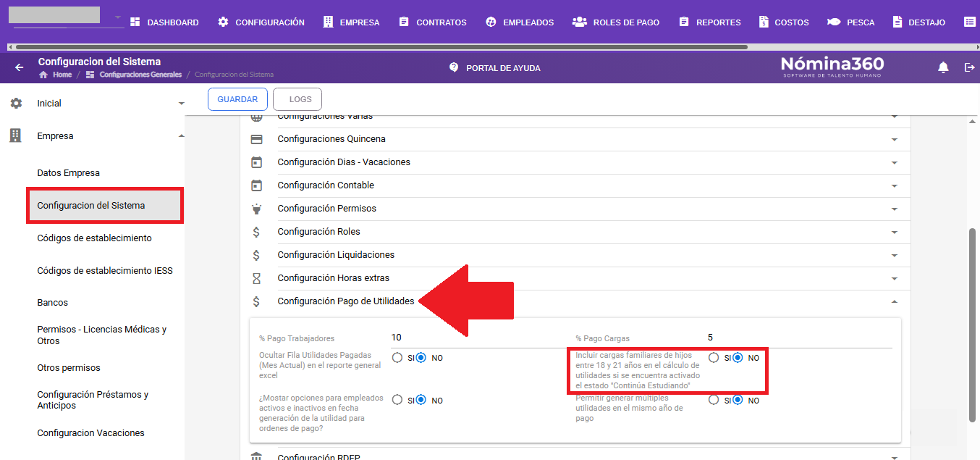Screen dimensions: 980x460
Task: Expand Configuración Horas extras section arrow
Action: (895, 279)
